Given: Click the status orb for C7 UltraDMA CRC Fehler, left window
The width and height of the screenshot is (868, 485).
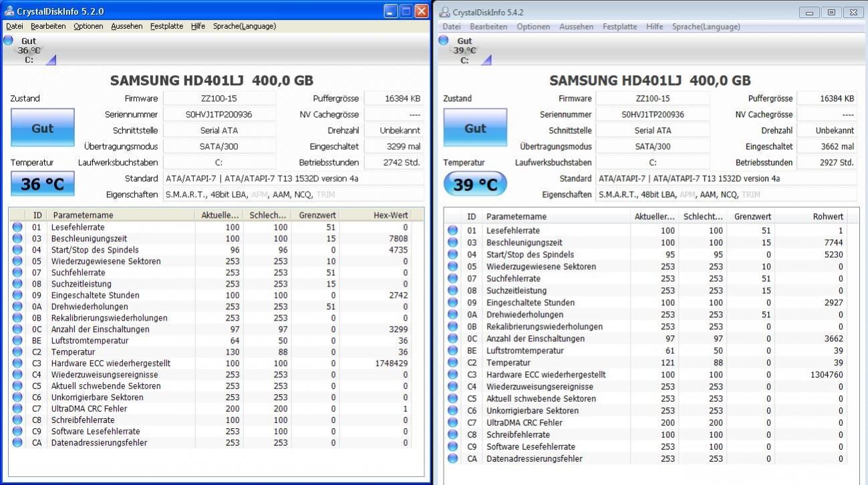Looking at the screenshot, I should 17,409.
